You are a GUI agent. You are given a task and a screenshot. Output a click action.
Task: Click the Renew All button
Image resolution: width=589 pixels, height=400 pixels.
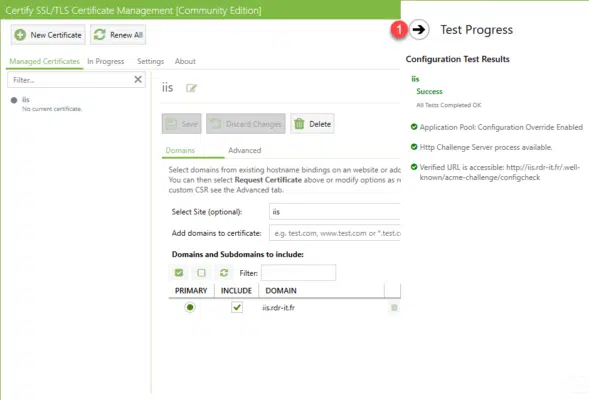(118, 35)
